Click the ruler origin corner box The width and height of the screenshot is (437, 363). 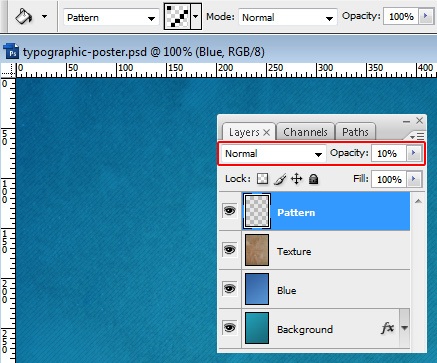pyautogui.click(x=8, y=70)
